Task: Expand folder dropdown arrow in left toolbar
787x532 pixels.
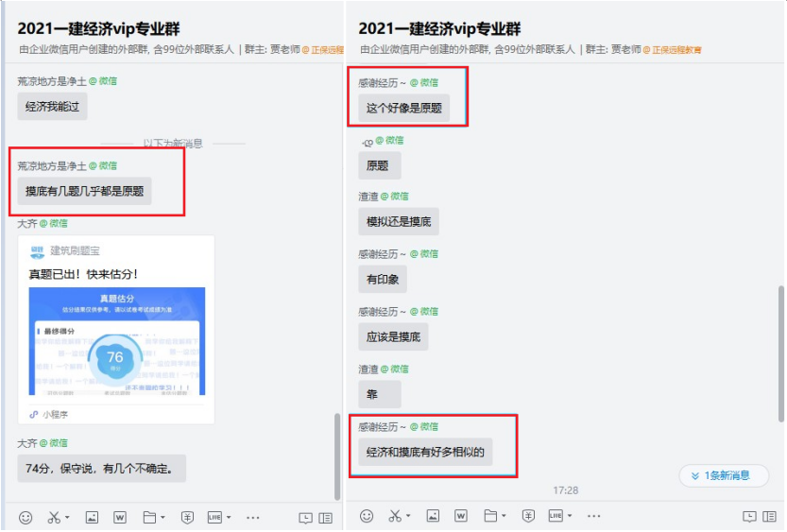Action: 163,518
